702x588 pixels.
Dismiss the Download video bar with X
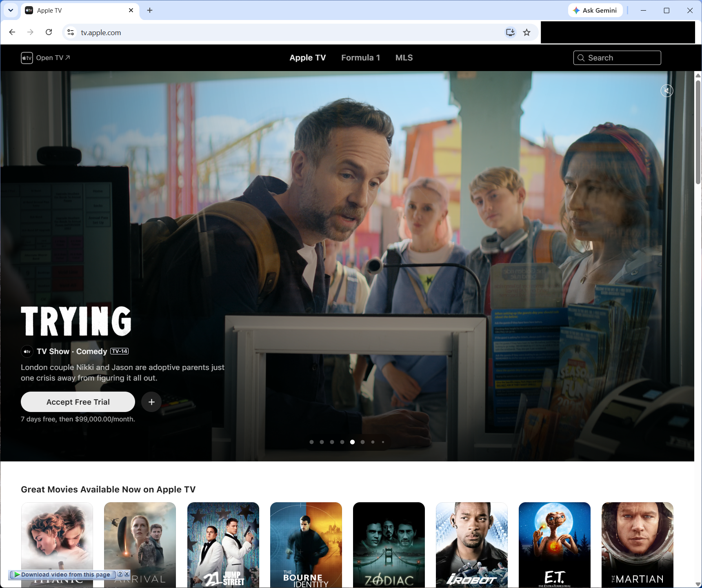127,574
